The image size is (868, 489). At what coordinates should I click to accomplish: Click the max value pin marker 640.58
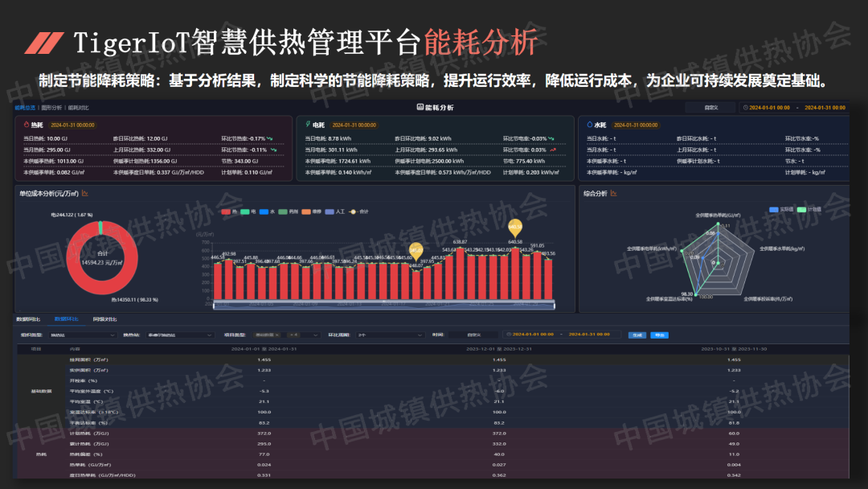514,228
